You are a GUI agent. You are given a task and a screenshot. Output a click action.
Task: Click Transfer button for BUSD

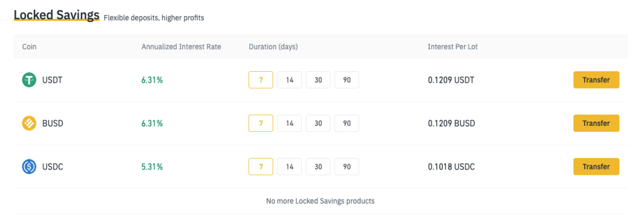[596, 123]
